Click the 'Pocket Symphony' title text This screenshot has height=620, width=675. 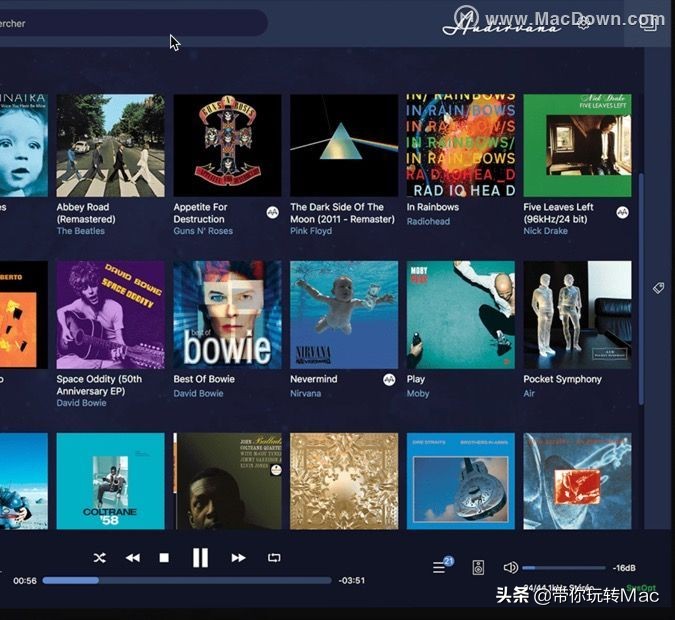pyautogui.click(x=562, y=379)
